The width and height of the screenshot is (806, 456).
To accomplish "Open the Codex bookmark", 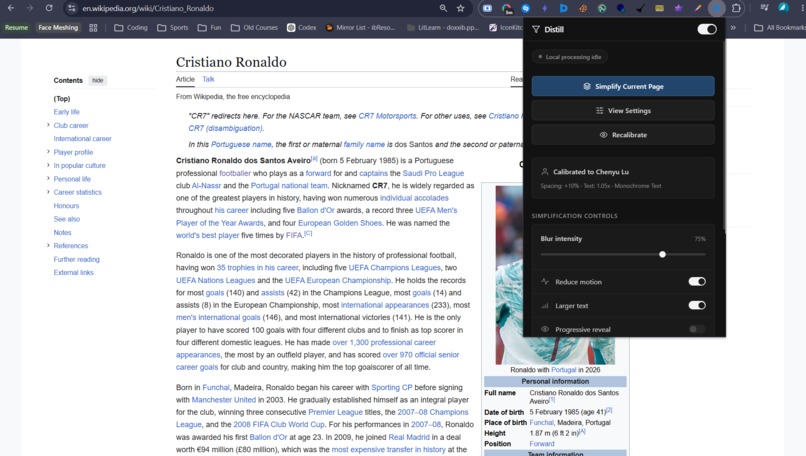I will coord(301,28).
